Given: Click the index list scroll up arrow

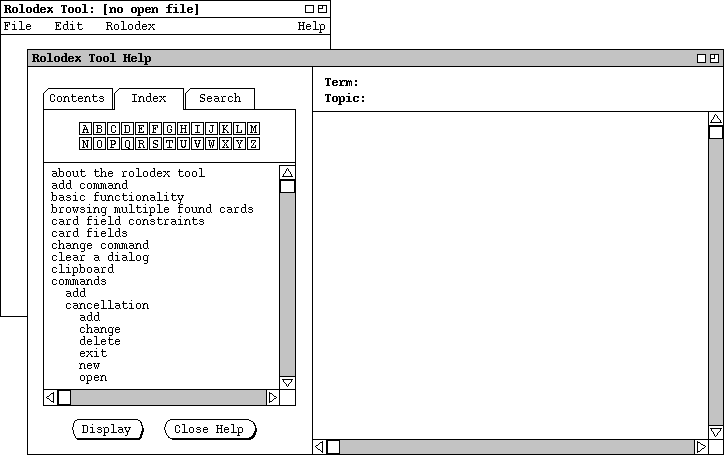Looking at the screenshot, I should (x=287, y=172).
